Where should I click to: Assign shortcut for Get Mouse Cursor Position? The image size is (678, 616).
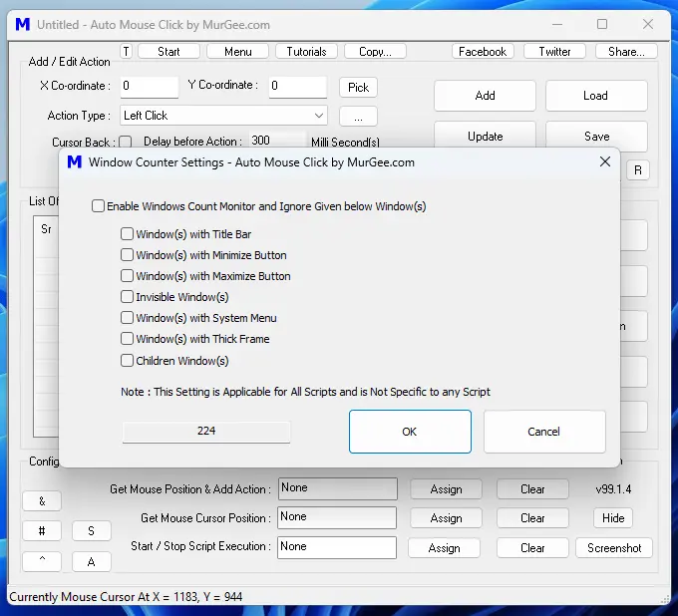pos(447,518)
